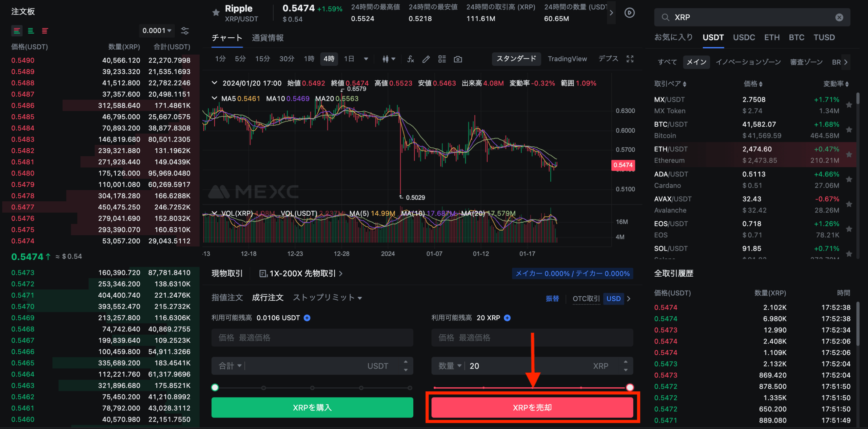Click the XRPを売却 sell button
The image size is (868, 429).
pos(532,408)
